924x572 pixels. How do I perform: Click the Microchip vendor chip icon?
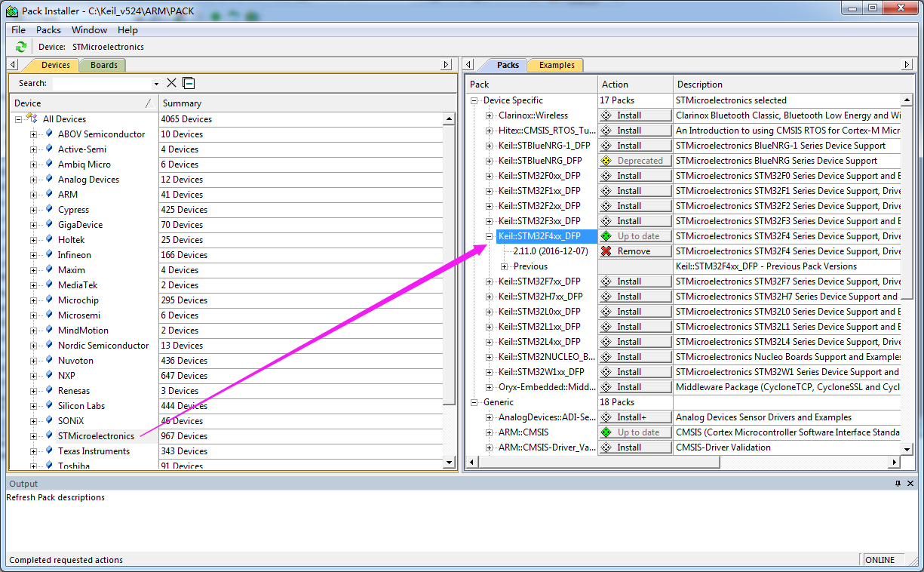click(x=49, y=300)
